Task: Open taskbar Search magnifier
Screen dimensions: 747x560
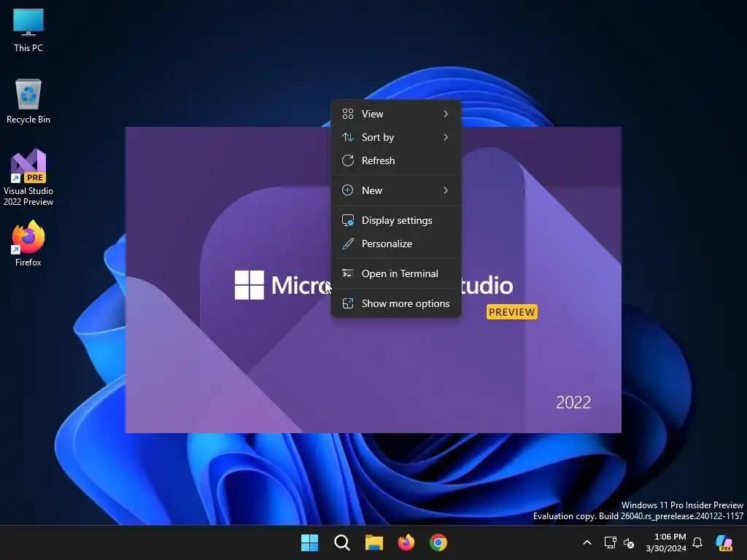Action: point(341,542)
